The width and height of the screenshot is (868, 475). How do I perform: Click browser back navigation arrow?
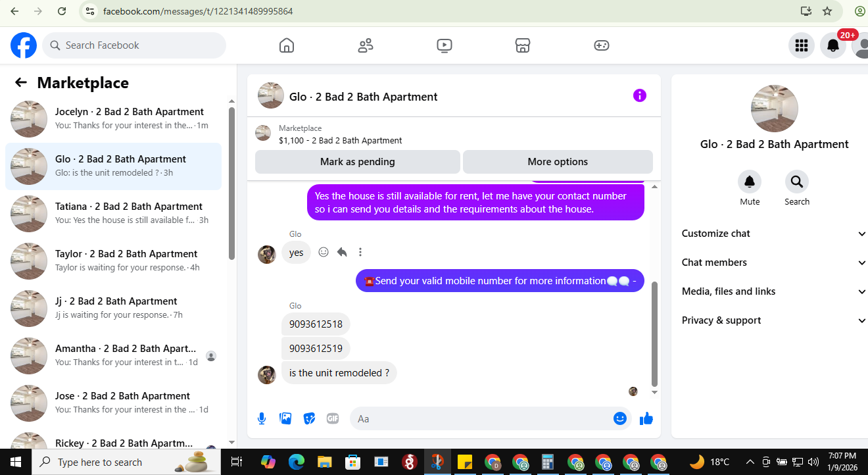(14, 11)
